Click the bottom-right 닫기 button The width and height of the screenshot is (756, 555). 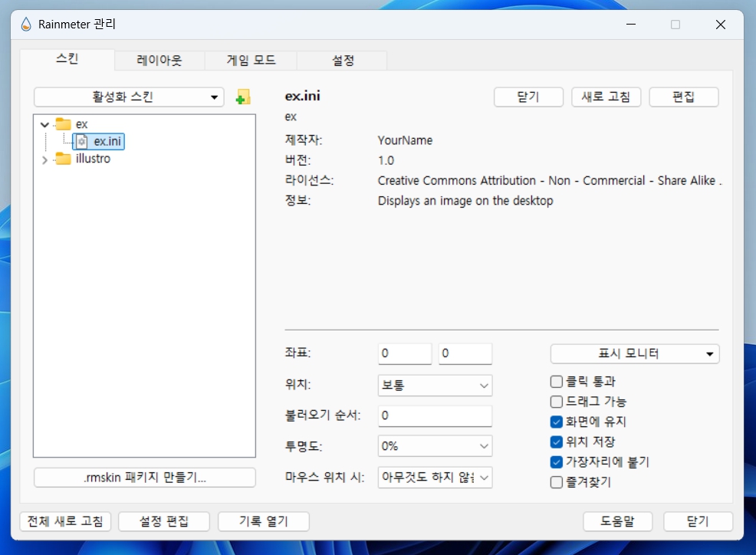click(698, 521)
